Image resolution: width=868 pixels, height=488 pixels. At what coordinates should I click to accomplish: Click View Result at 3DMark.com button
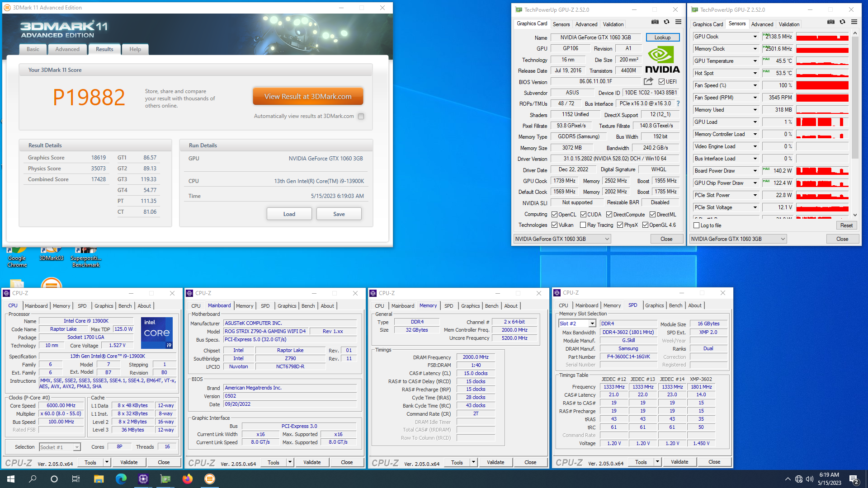(308, 97)
